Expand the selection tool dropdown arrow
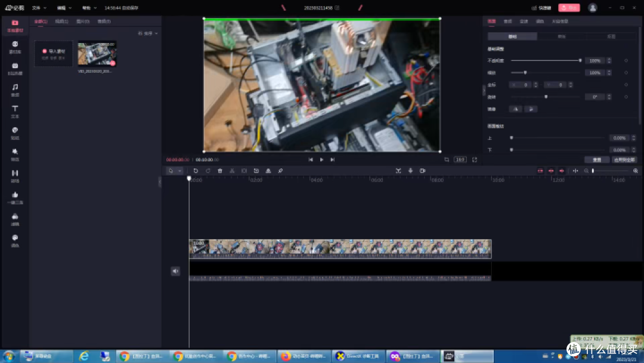Viewport: 644px width, 363px height. coord(180,171)
